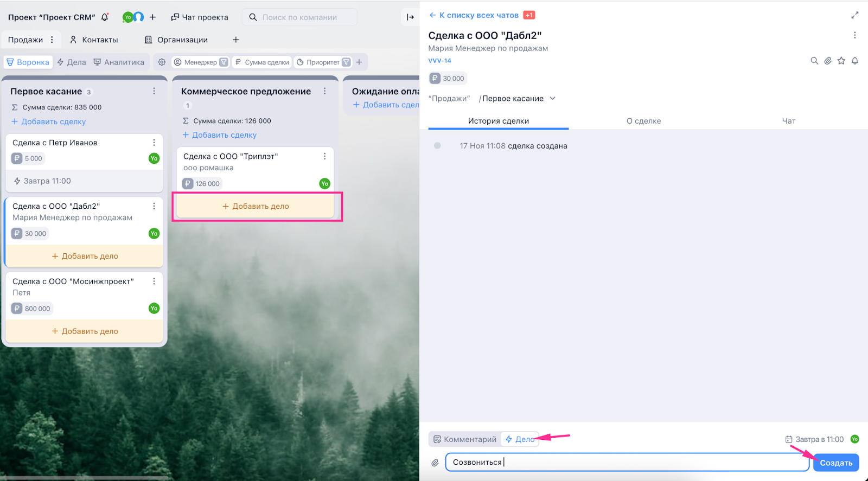This screenshot has height=481, width=868.
Task: Star the deal chat as favorite
Action: click(841, 61)
